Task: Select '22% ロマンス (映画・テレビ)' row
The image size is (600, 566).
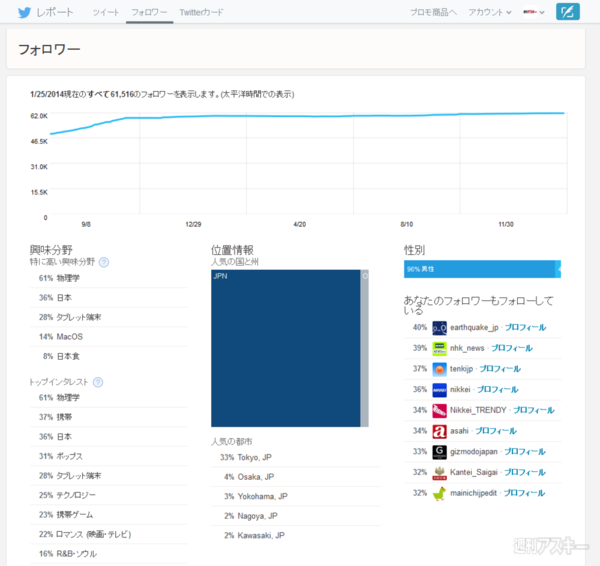Action: (109, 534)
